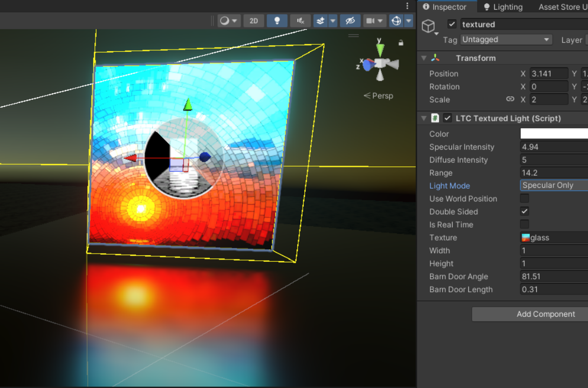588x388 pixels.
Task: Open the Asset Store tab
Action: tap(562, 7)
